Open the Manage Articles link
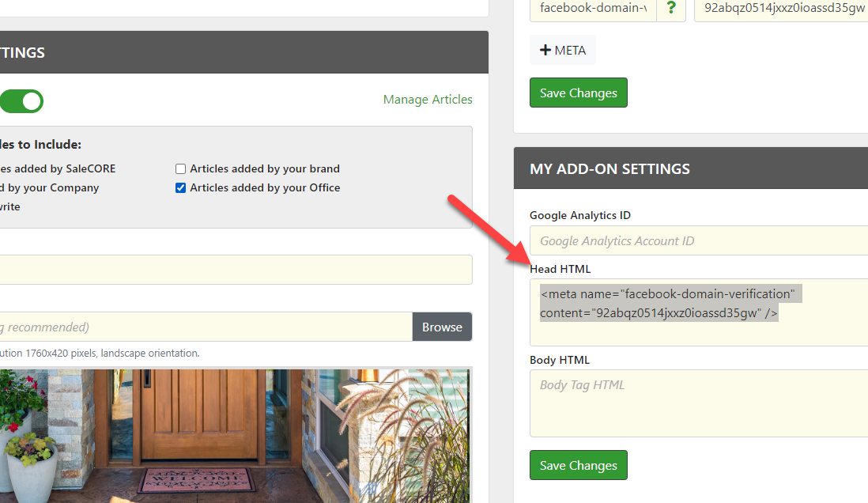The width and height of the screenshot is (868, 503). tap(428, 99)
